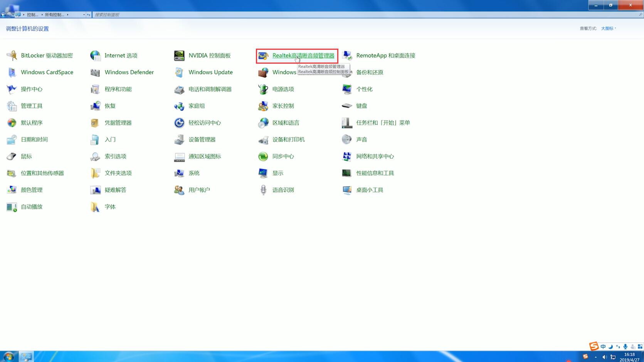Image resolution: width=644 pixels, height=362 pixels.
Task: Open 区域和语言 globe icon
Action: tap(263, 123)
